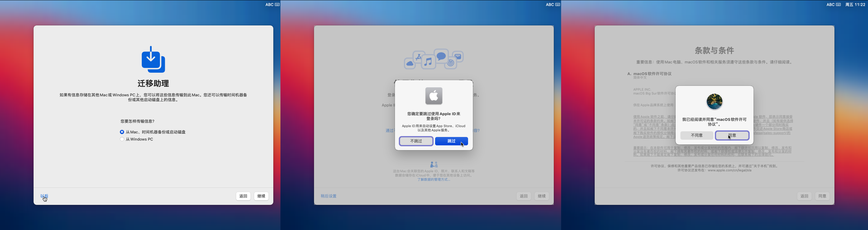Click the A. macOS软件许可协议 section title
868x230 pixels.
[x=649, y=74]
